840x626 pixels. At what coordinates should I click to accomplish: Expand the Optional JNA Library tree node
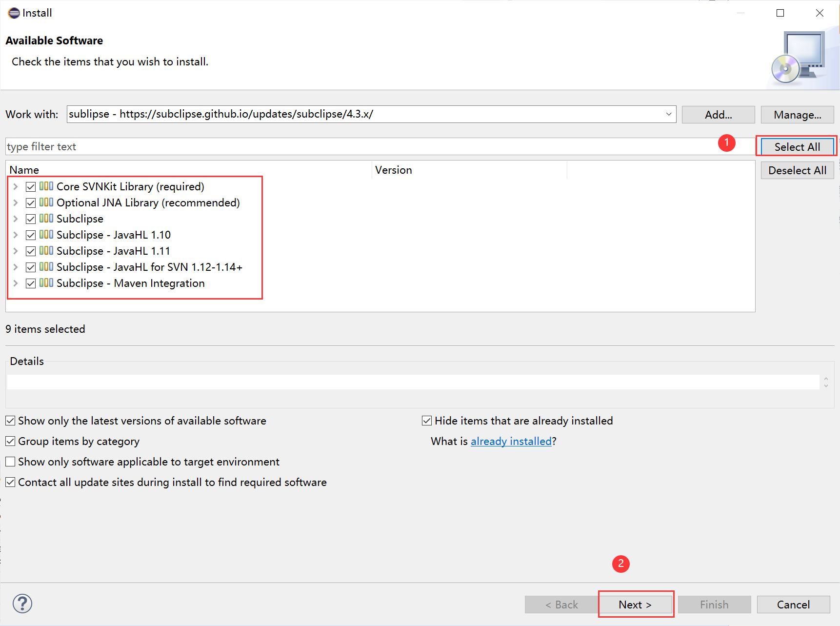pyautogui.click(x=16, y=202)
